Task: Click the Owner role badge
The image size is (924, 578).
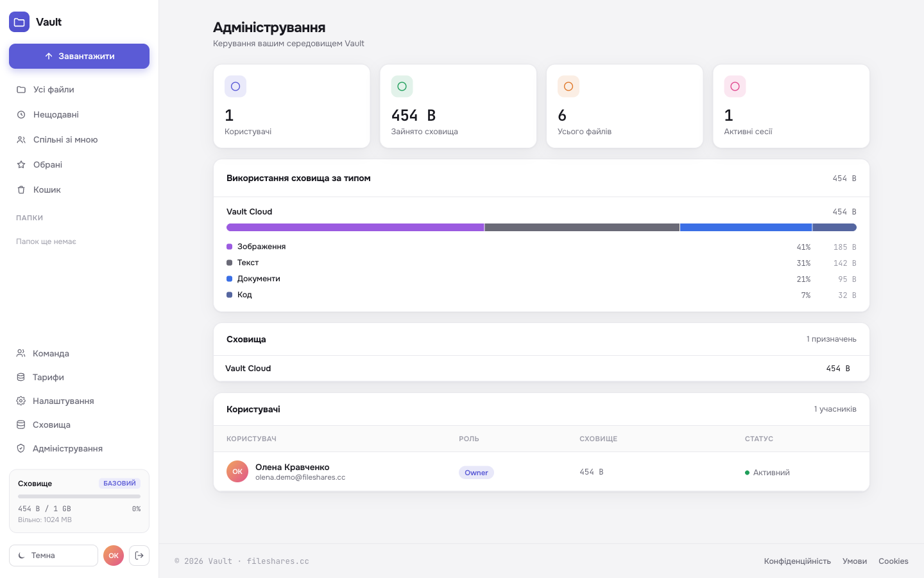Action: (476, 473)
